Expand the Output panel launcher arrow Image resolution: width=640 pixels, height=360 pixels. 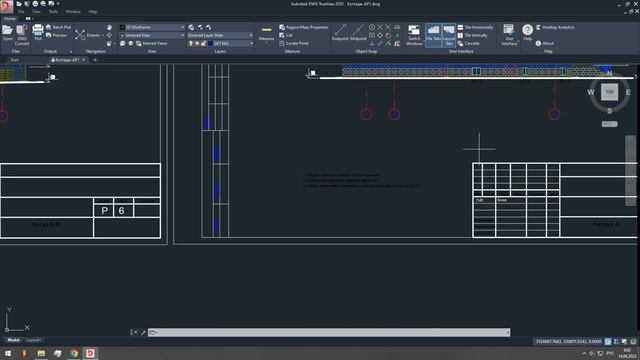71,52
